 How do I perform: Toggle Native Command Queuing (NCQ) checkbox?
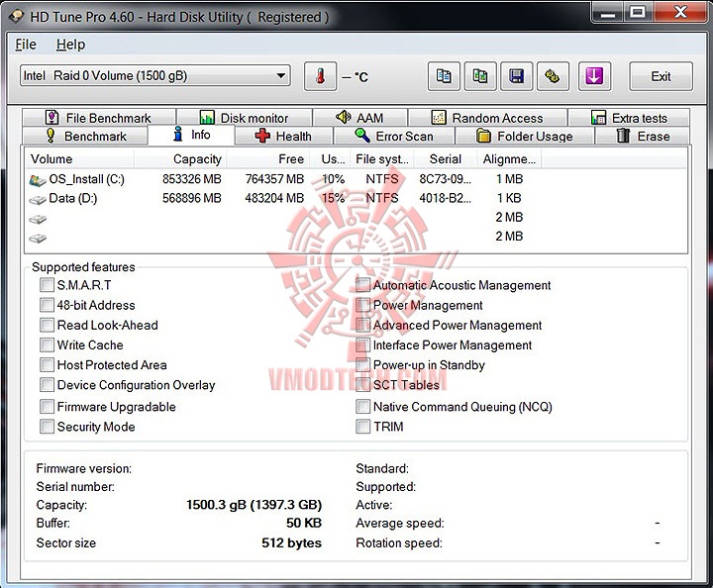tap(362, 406)
